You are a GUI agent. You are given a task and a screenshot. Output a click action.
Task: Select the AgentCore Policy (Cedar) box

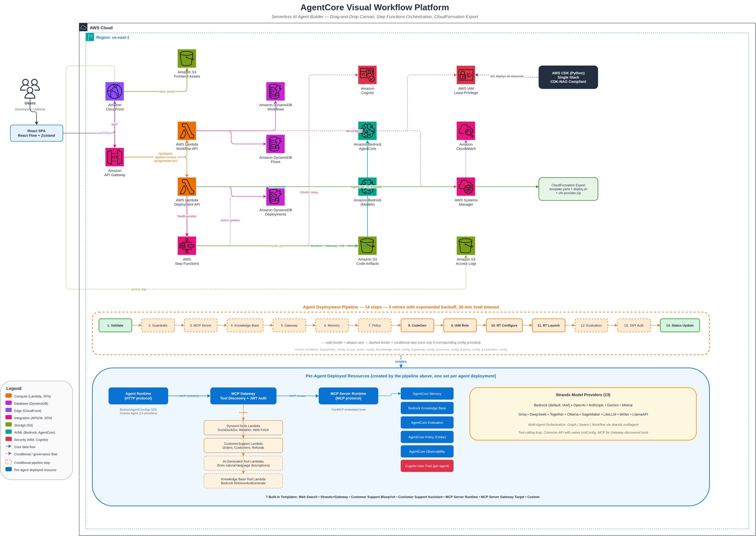click(427, 437)
